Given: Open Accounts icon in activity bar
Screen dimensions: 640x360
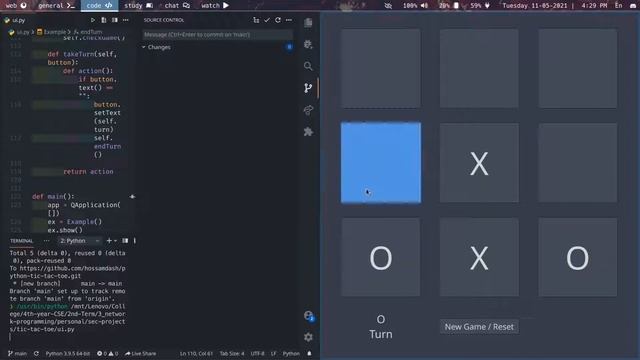Looking at the screenshot, I should point(309,316).
